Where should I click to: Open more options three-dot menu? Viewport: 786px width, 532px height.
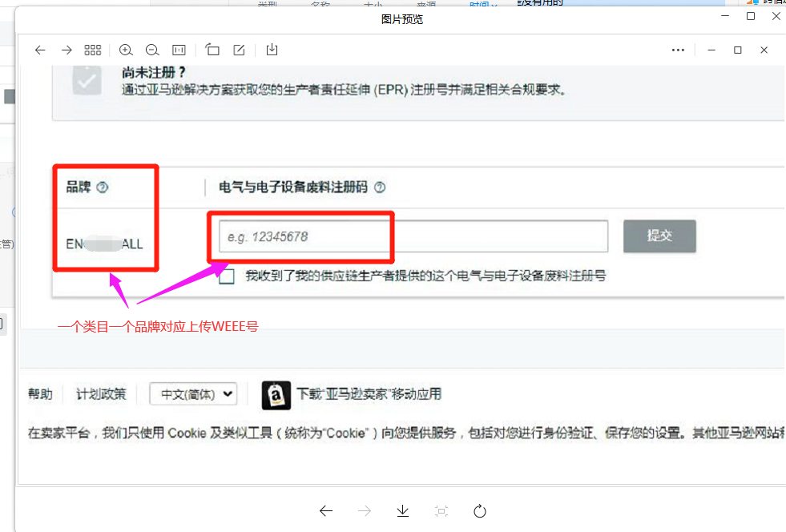(678, 50)
